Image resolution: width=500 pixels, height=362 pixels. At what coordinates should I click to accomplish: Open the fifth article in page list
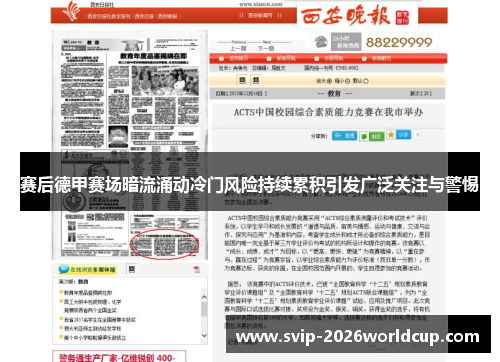(x=95, y=337)
